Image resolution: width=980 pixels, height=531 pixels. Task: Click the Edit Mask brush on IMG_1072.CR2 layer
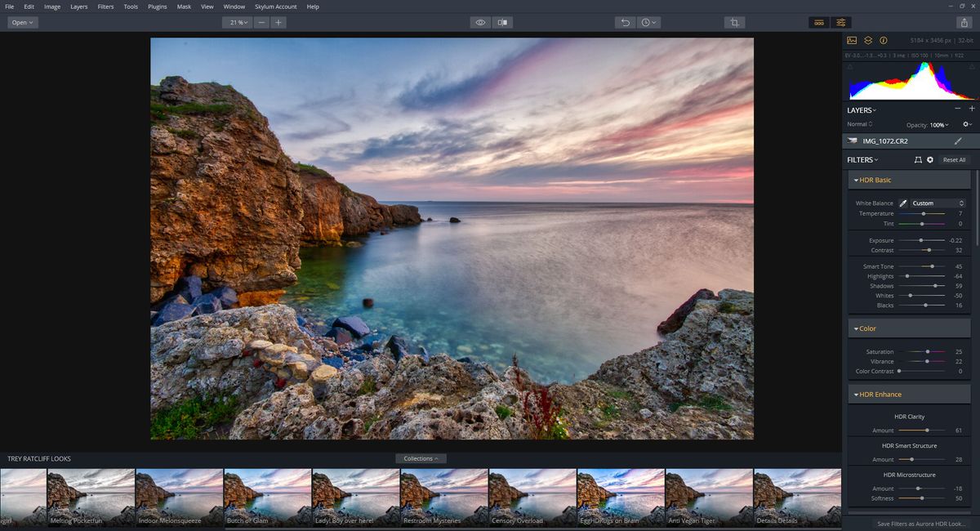(958, 141)
